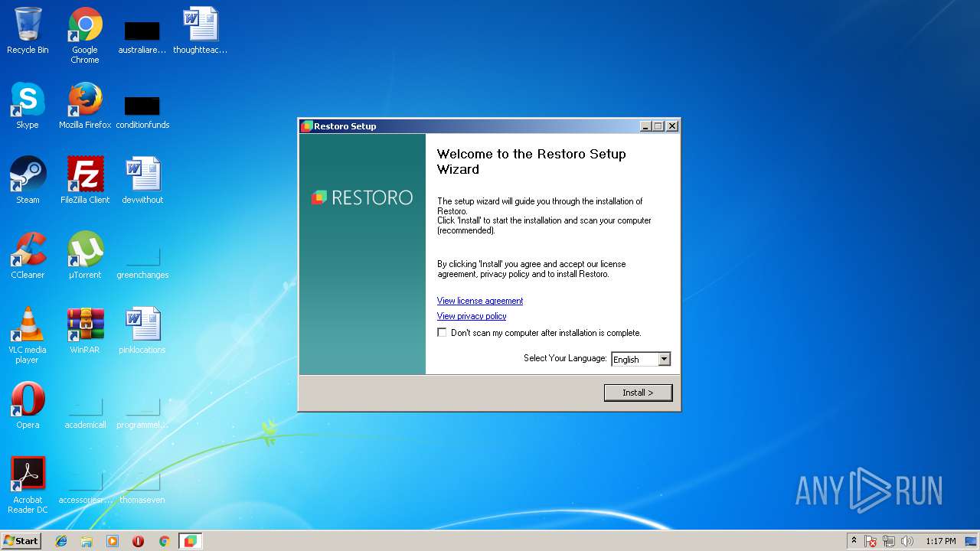Switch to the Restoro Setup taskbar button
The width and height of the screenshot is (980, 551).
pos(190,541)
